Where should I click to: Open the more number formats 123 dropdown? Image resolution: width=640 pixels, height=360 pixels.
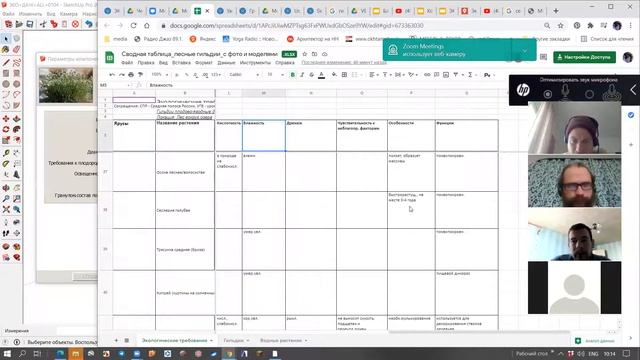tap(217, 75)
